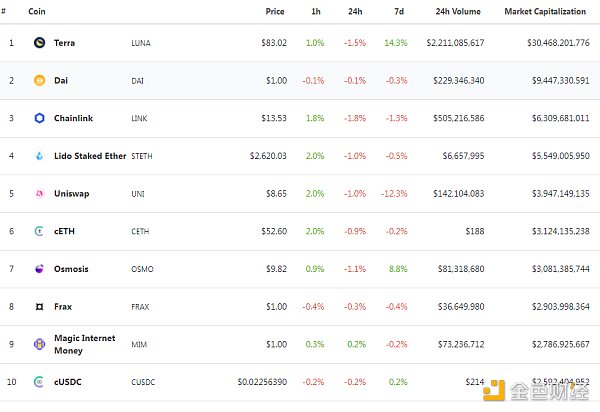
Task: Click the Terra coin logo icon
Action: [x=40, y=43]
